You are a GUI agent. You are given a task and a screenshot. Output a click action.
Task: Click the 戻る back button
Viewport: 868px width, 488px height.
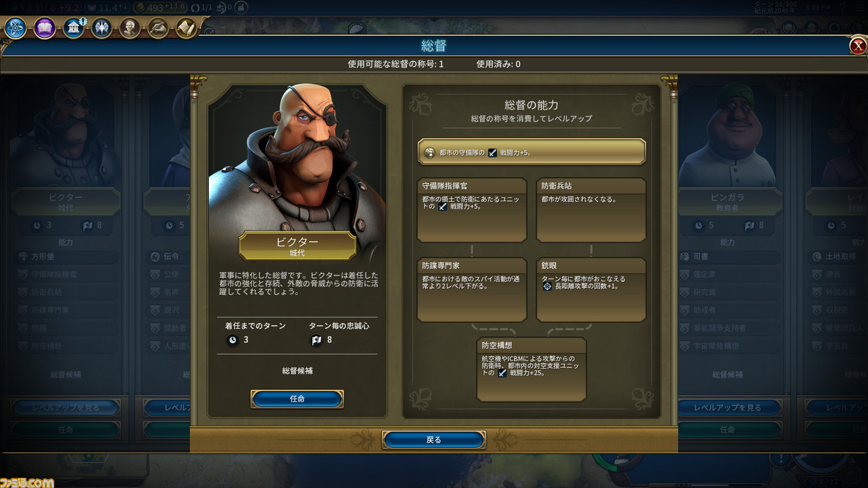[x=434, y=440]
